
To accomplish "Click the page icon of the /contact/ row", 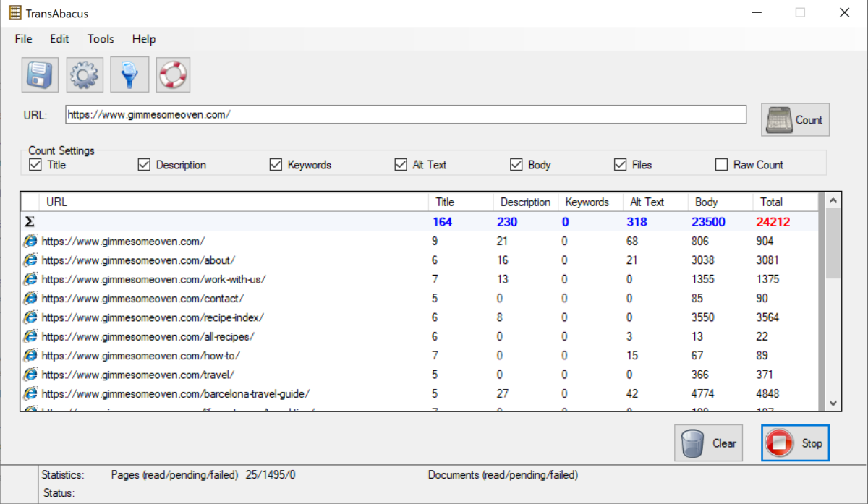I will (30, 298).
